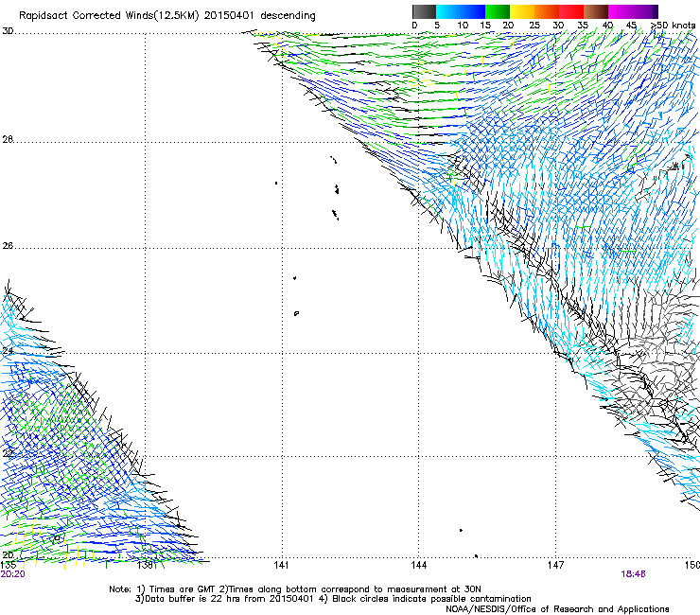Click the latitude label 30
This screenshot has height=615, width=700.
click(8, 31)
